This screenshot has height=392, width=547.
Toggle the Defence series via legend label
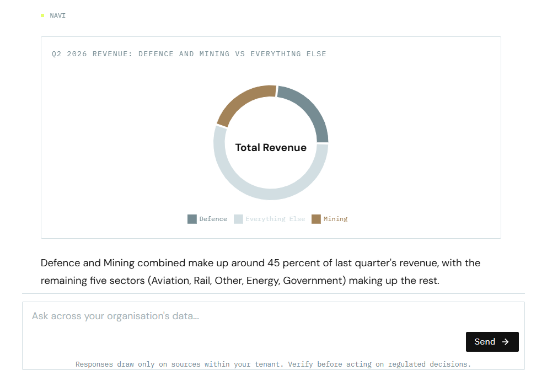[x=213, y=219]
